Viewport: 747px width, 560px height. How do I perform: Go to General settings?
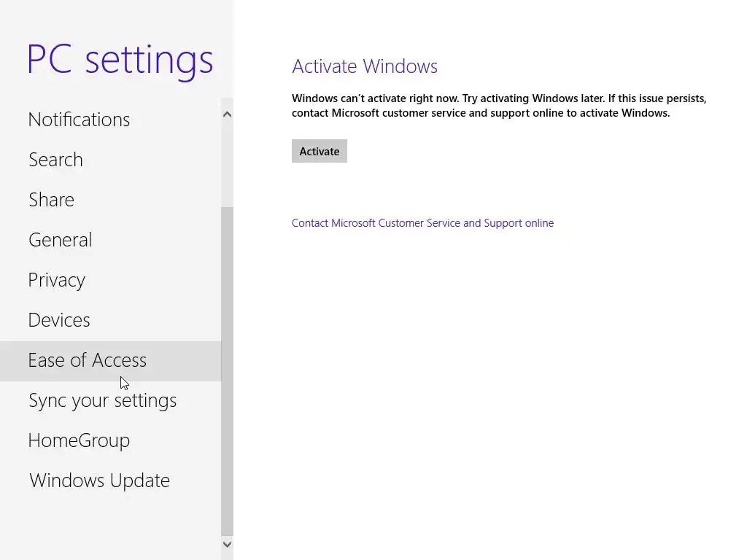tap(111, 239)
